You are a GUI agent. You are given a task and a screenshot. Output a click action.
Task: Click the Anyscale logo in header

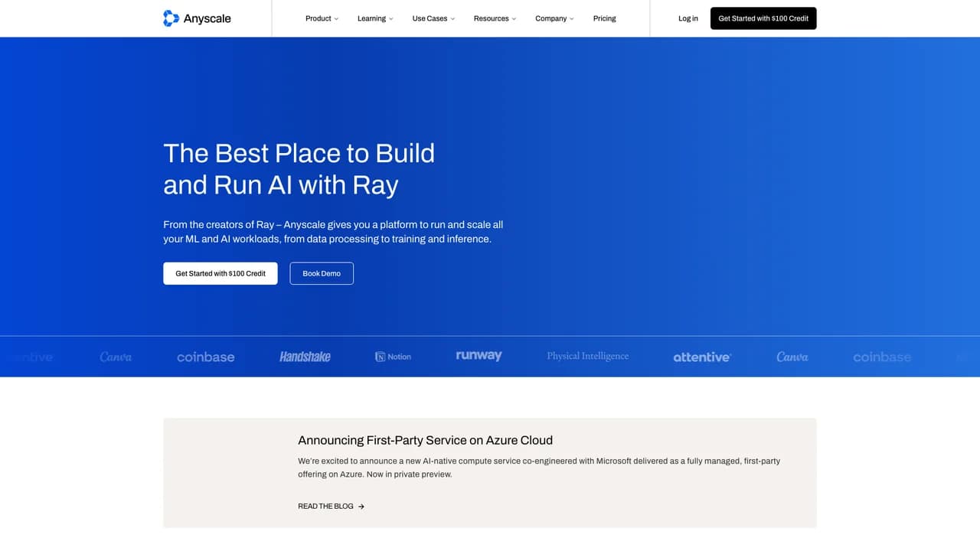197,18
